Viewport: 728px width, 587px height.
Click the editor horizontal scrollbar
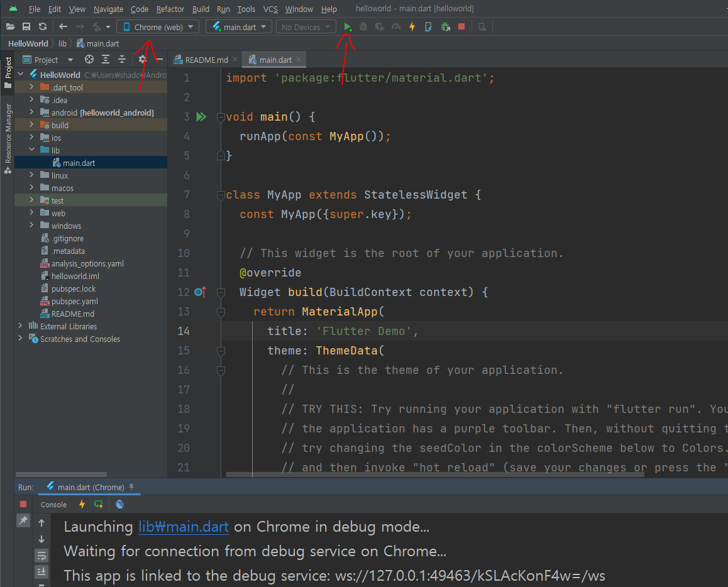tap(435, 475)
